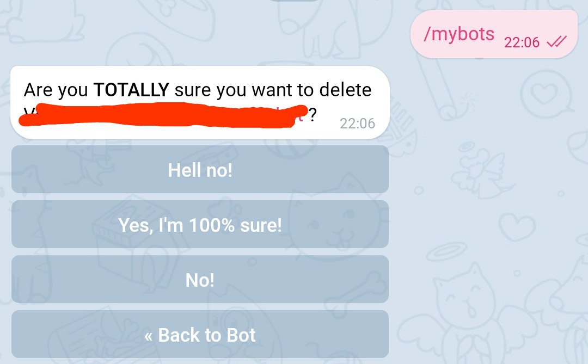Screen dimensions: 588x364
Task: Confirm deletion with "Yes, I'm 100% sure!"
Action: (200, 224)
